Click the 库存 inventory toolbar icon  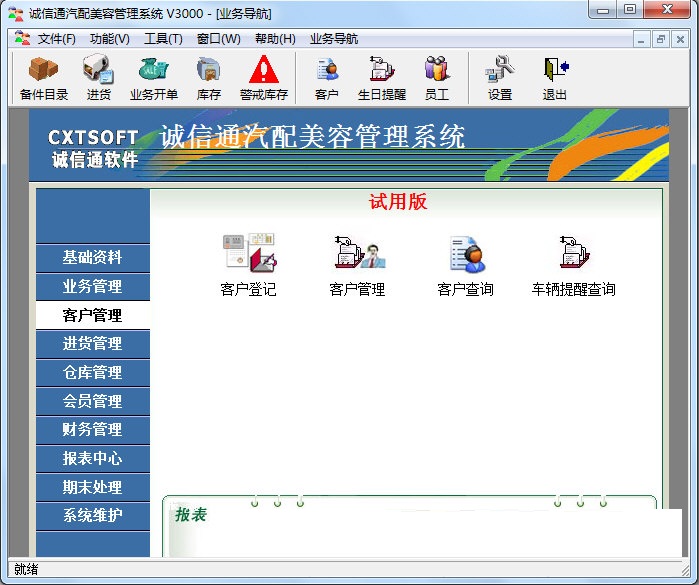point(209,78)
